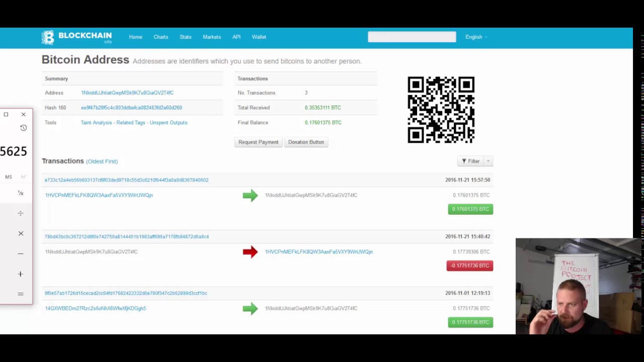The image size is (644, 362).
Task: Open calculator history icon
Action: point(23,128)
